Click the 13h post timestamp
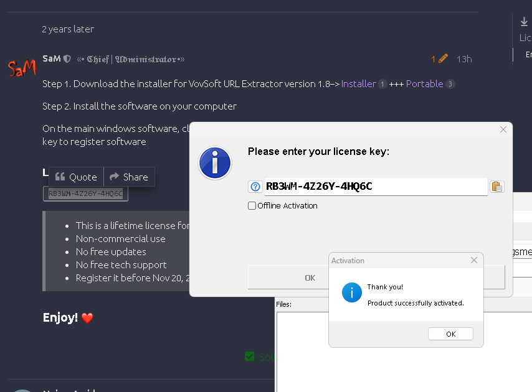 coord(464,59)
